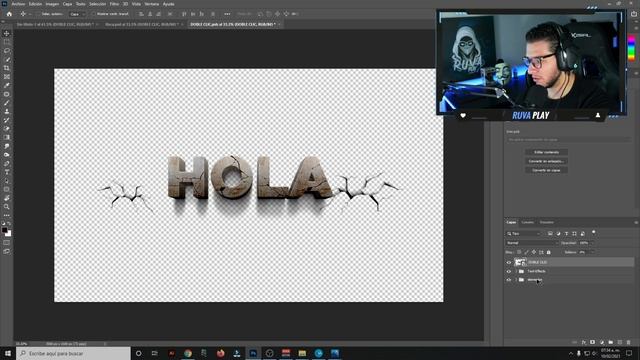Select the Horizontal Type tool
The width and height of the screenshot is (640, 360).
[x=7, y=172]
